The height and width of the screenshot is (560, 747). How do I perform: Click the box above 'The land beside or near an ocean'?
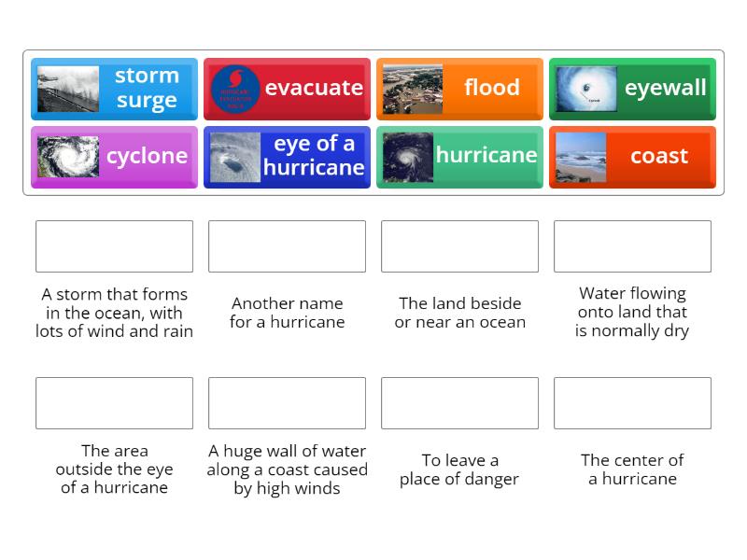coord(459,246)
